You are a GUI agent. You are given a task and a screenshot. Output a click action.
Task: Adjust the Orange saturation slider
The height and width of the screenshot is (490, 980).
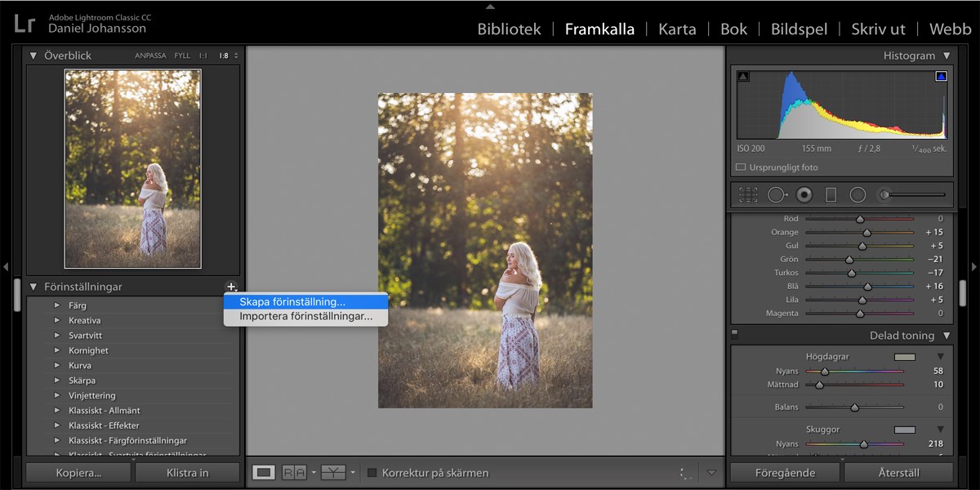[x=866, y=233]
